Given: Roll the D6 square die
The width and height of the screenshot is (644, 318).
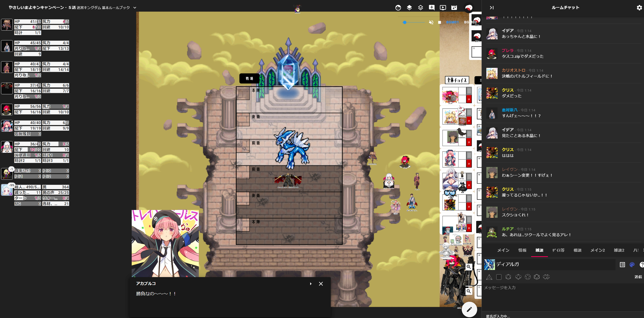Looking at the screenshot, I should (499, 277).
